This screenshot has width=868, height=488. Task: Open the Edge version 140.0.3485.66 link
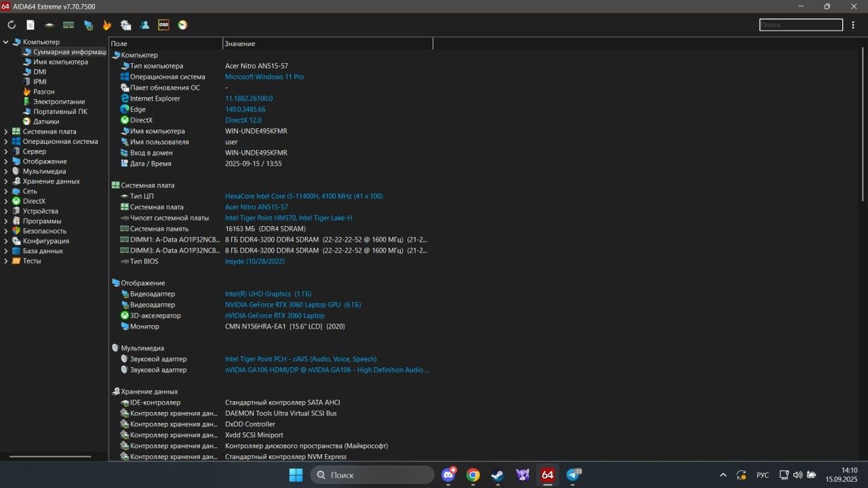click(245, 109)
